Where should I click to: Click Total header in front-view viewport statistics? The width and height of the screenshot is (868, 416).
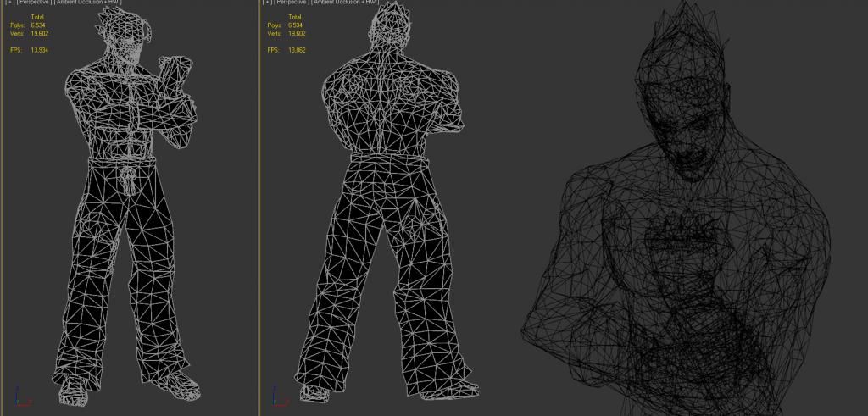point(37,17)
